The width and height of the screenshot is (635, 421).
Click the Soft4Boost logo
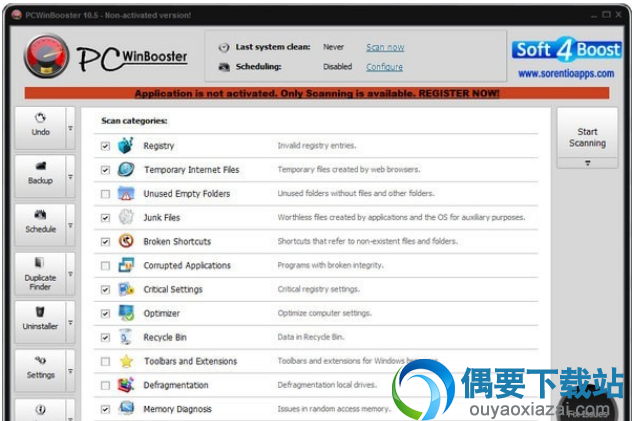(567, 50)
